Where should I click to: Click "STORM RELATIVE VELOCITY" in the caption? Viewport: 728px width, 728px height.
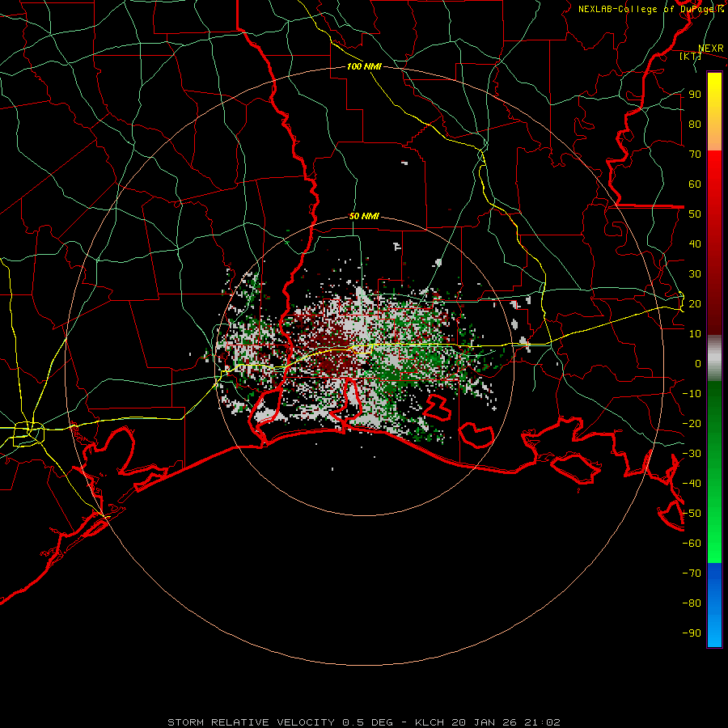[251, 722]
